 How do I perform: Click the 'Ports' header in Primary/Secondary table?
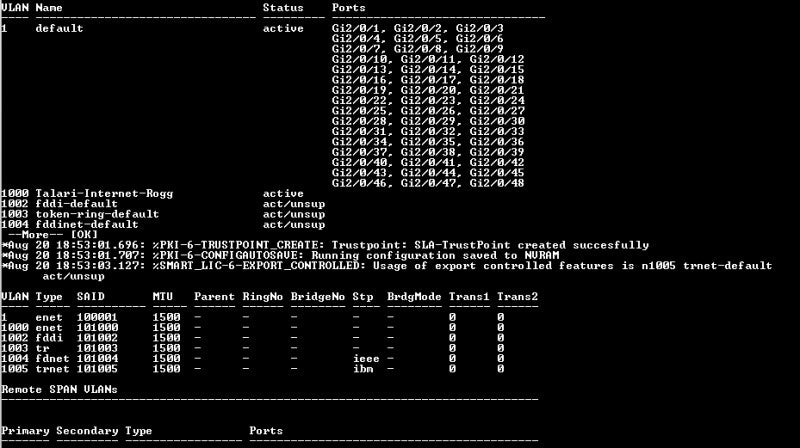point(266,431)
